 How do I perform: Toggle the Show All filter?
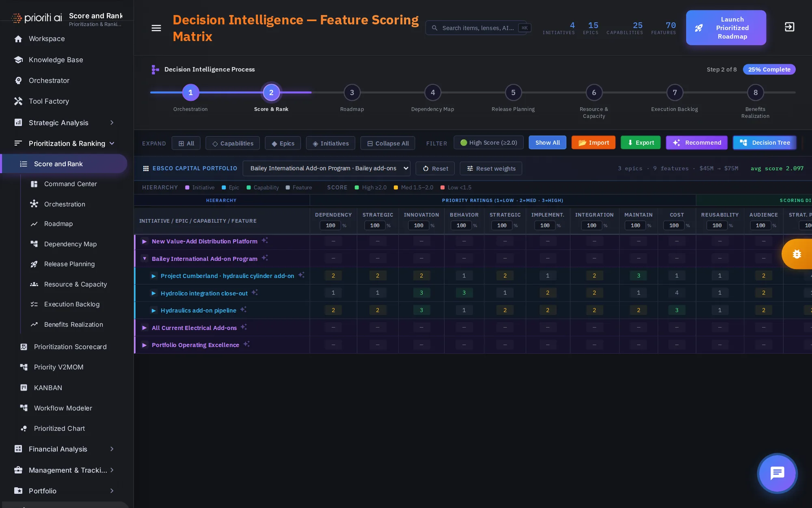547,143
